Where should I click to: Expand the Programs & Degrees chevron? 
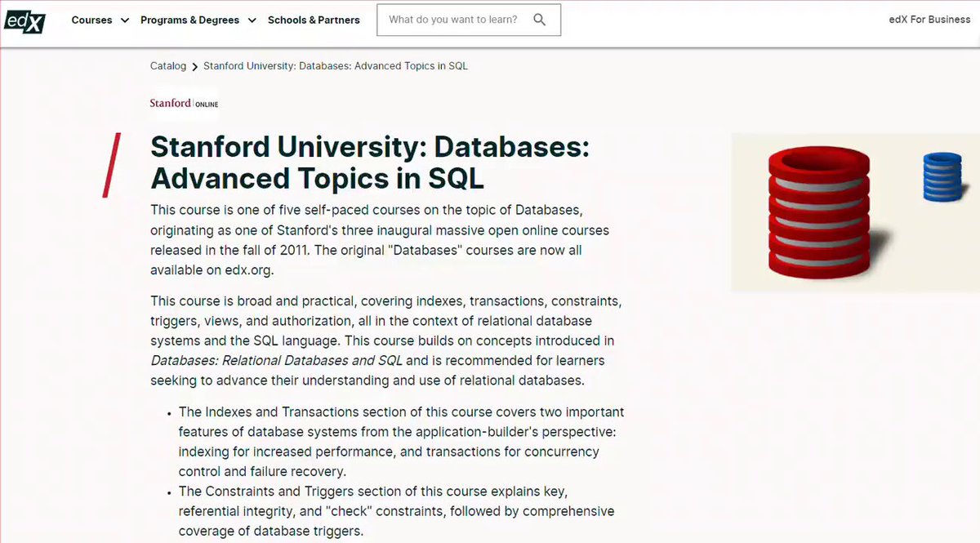click(252, 20)
